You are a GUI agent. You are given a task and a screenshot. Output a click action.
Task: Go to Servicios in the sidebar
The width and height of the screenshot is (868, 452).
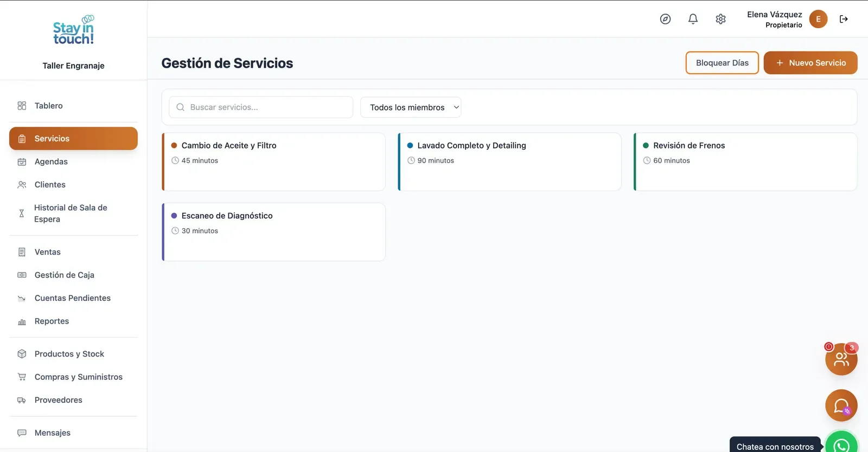[73, 139]
